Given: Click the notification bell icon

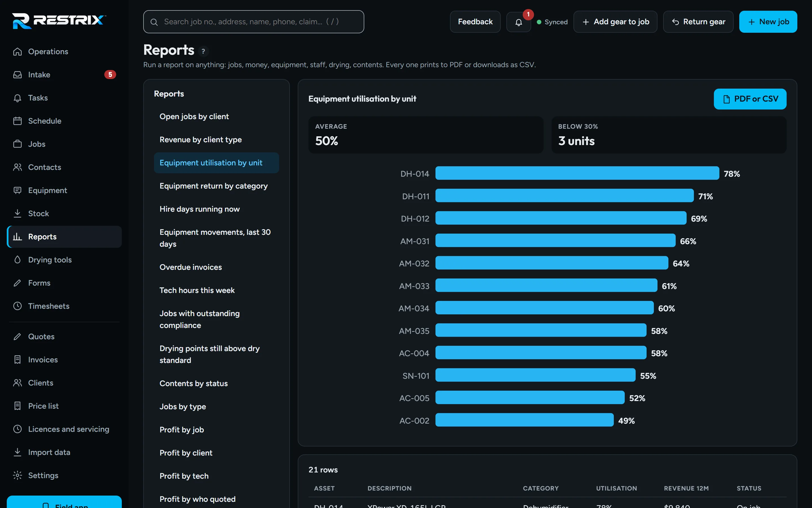Looking at the screenshot, I should point(518,22).
